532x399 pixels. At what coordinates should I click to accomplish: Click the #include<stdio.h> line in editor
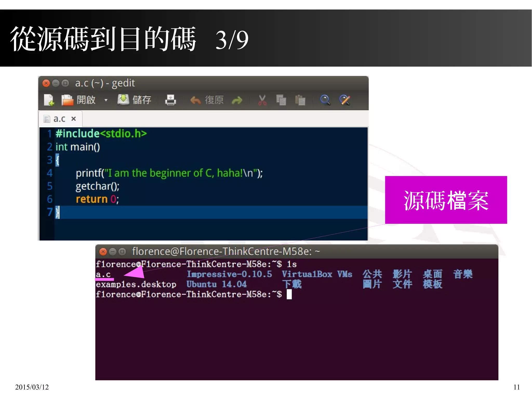(101, 134)
